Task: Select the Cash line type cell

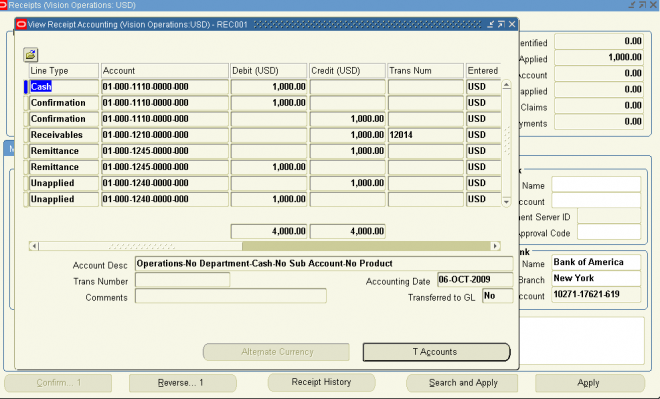Action: point(63,87)
